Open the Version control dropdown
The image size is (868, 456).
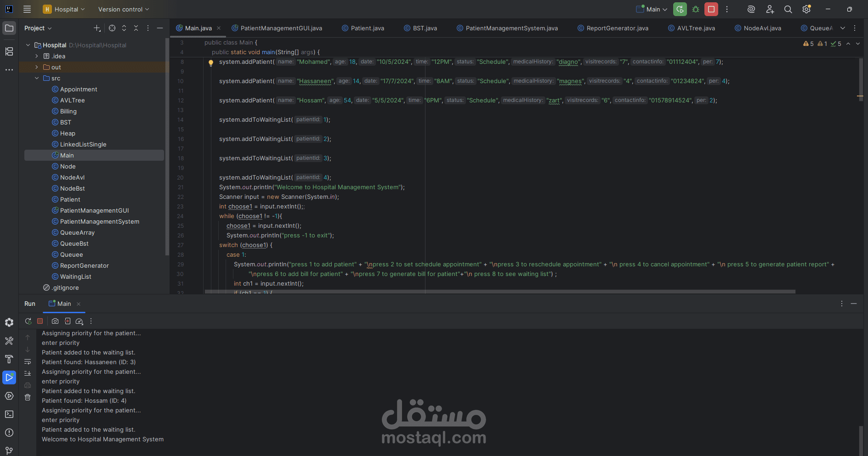[124, 9]
